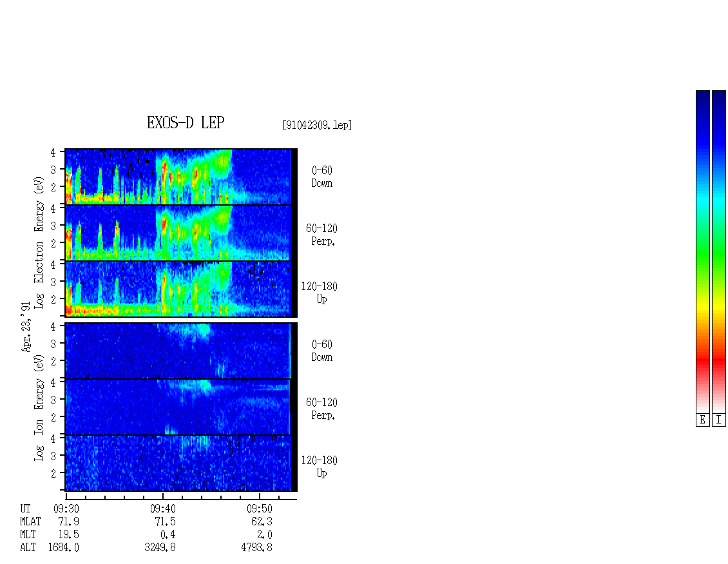Pick the electron (E) color scale bar
This screenshot has height=564, width=728.
[x=702, y=251]
